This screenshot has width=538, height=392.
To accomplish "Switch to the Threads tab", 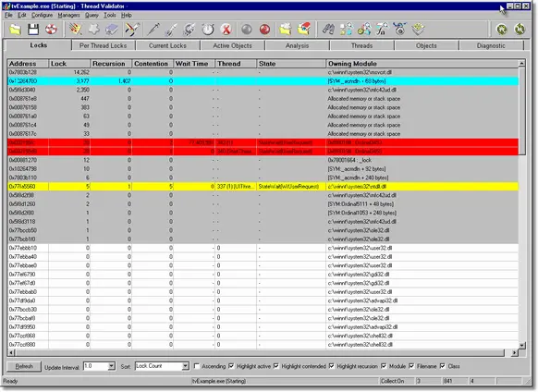I will pos(361,45).
